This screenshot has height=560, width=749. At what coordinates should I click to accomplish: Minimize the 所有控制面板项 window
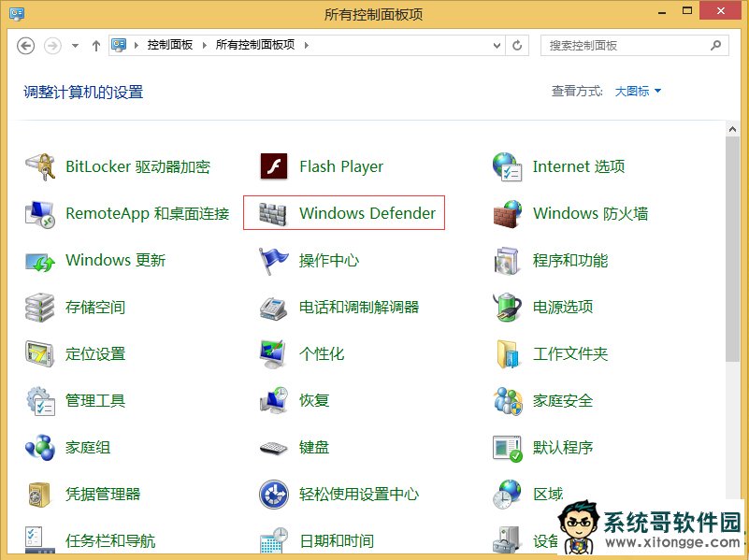662,11
